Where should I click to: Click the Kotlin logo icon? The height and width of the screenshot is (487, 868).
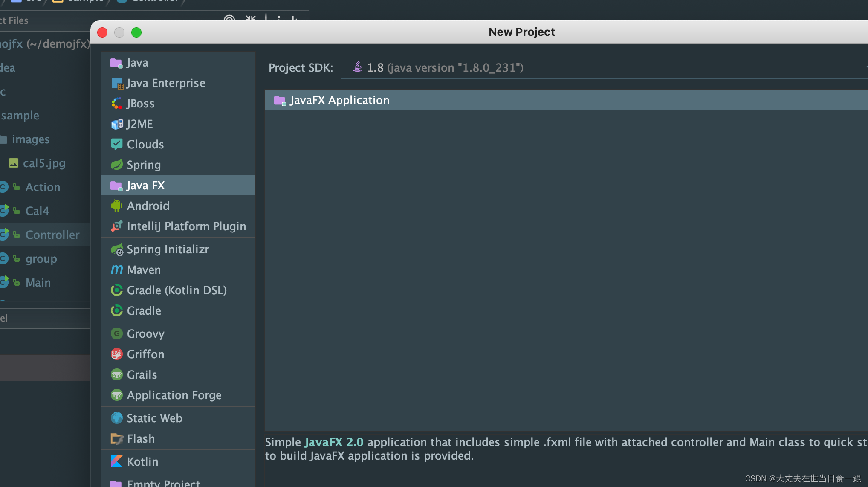pos(116,461)
